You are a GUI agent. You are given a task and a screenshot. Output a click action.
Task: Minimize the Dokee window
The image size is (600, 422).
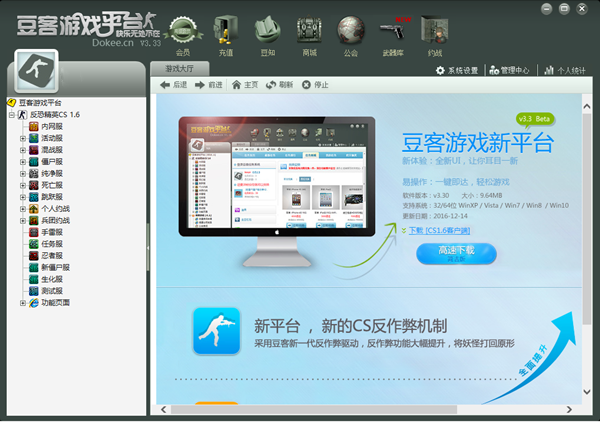[546, 8]
